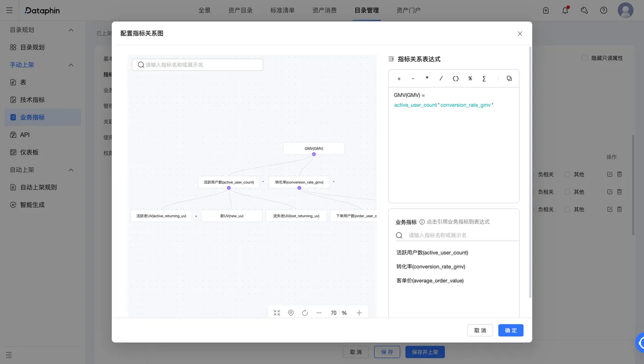The width and height of the screenshot is (644, 364).
Task: Click 保存并上架 on the page behind
Action: 425,352
